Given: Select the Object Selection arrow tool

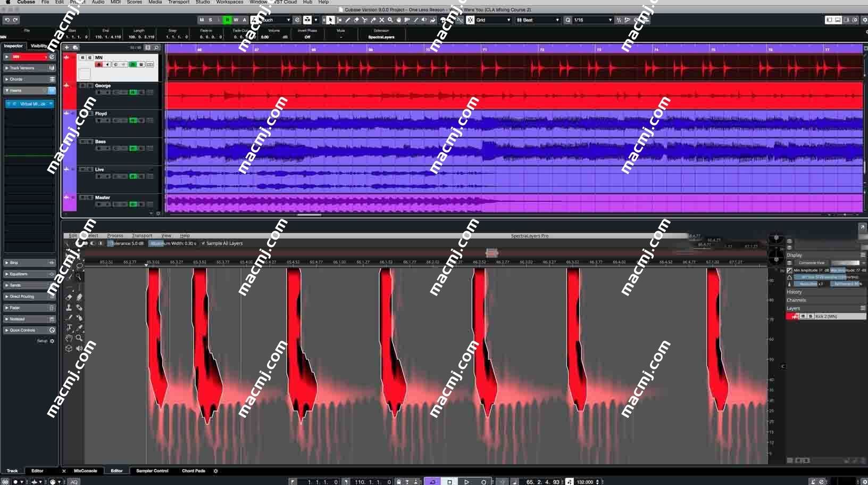Looking at the screenshot, I should tap(330, 20).
